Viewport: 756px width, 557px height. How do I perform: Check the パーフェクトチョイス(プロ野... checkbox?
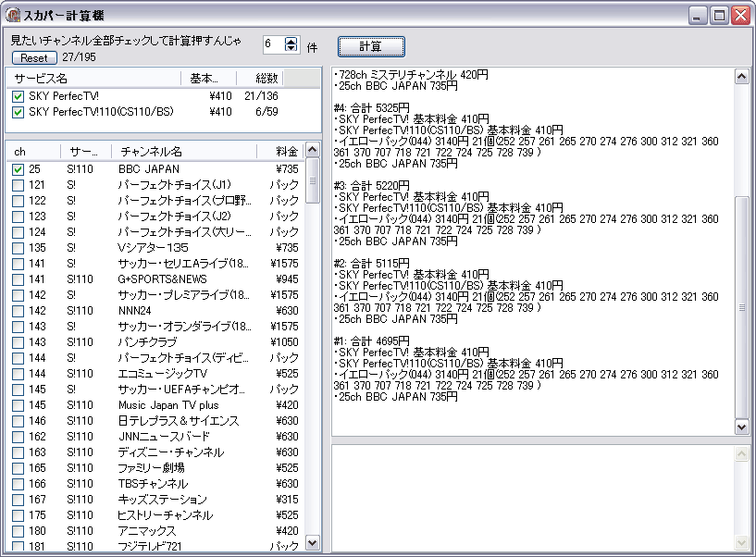click(18, 201)
